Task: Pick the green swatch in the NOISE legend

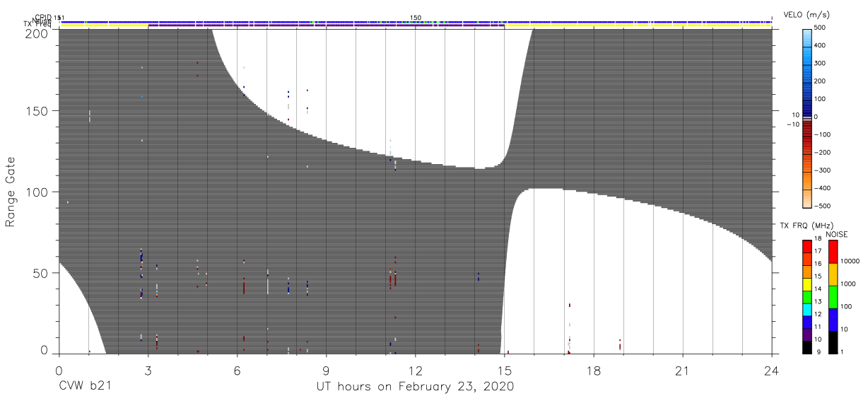Action: tap(833, 296)
